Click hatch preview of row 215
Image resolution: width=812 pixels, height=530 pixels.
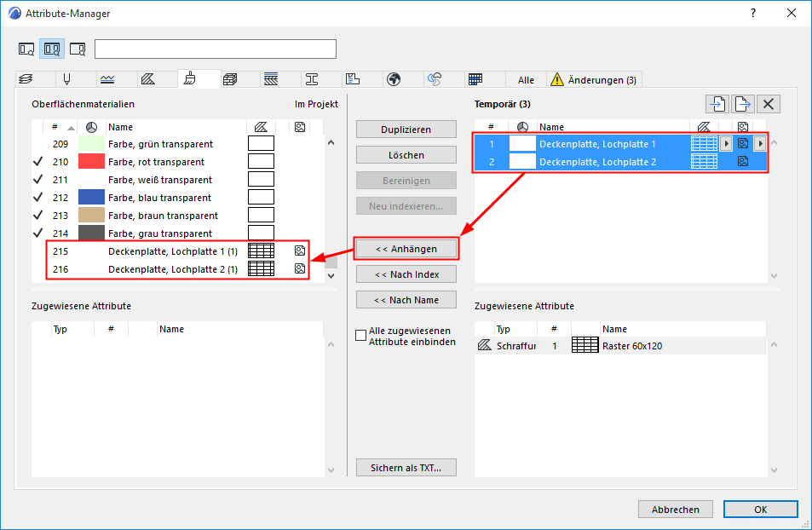(261, 251)
